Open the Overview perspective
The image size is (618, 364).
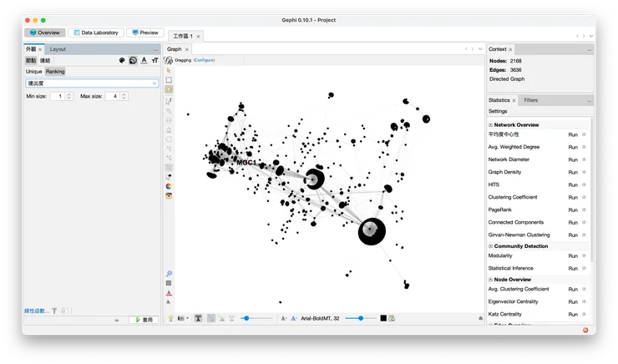click(45, 33)
